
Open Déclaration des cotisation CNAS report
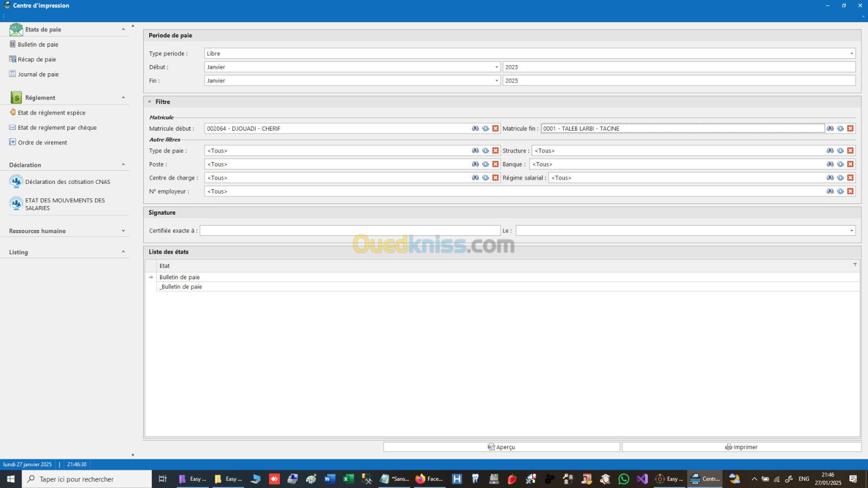[x=67, y=182]
